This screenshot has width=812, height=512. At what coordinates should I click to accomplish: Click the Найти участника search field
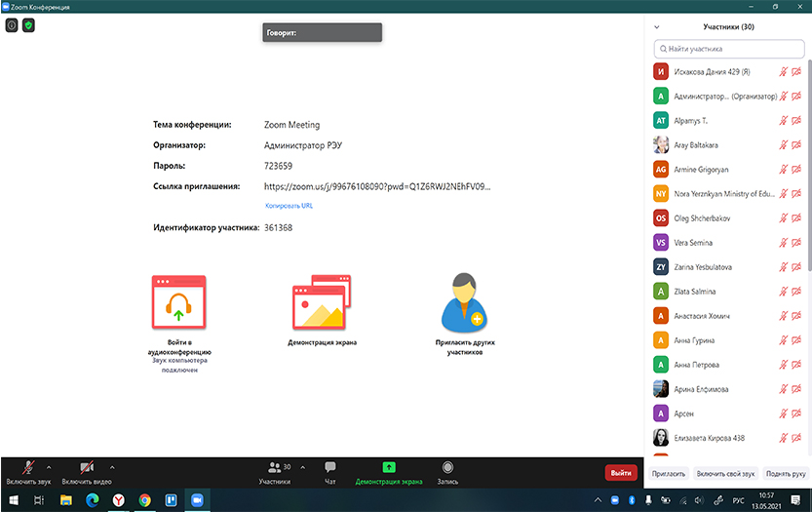729,49
